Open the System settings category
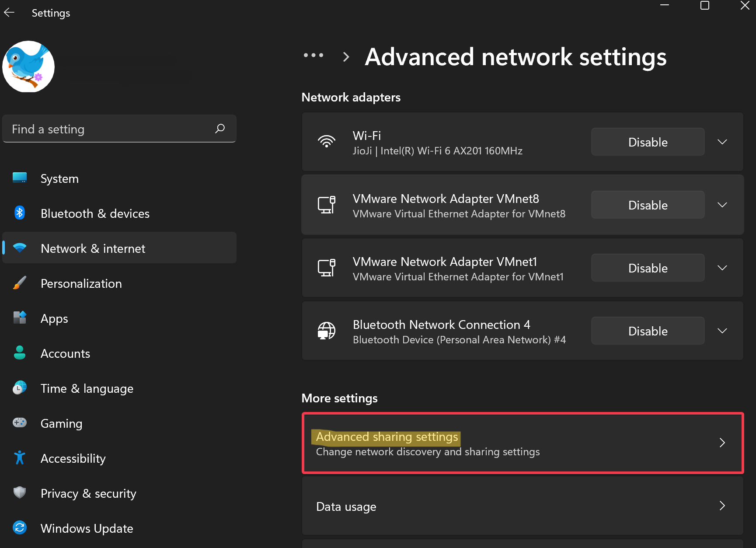 pyautogui.click(x=59, y=178)
